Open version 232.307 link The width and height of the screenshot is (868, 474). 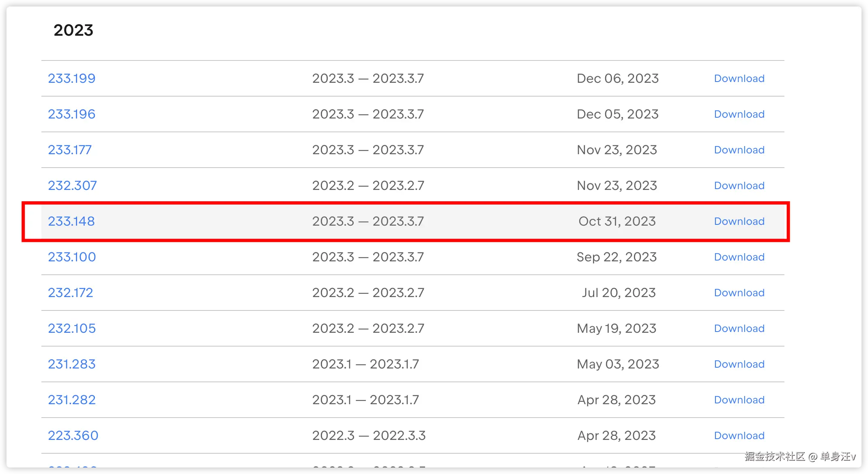click(x=72, y=185)
